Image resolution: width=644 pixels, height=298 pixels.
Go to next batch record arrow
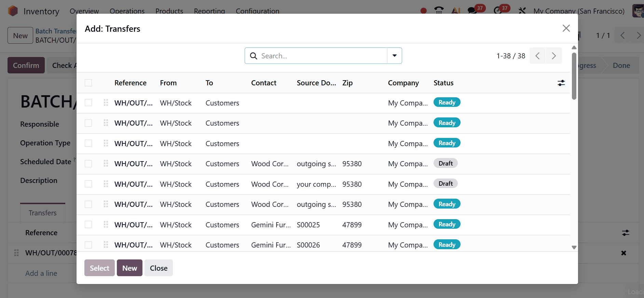(x=638, y=36)
